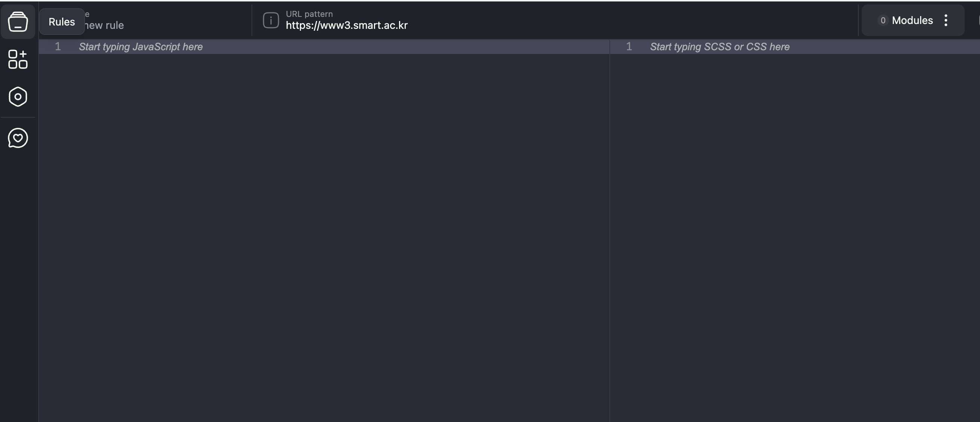980x422 pixels.
Task: Open the three-dot menu beside Modules
Action: coord(946,20)
